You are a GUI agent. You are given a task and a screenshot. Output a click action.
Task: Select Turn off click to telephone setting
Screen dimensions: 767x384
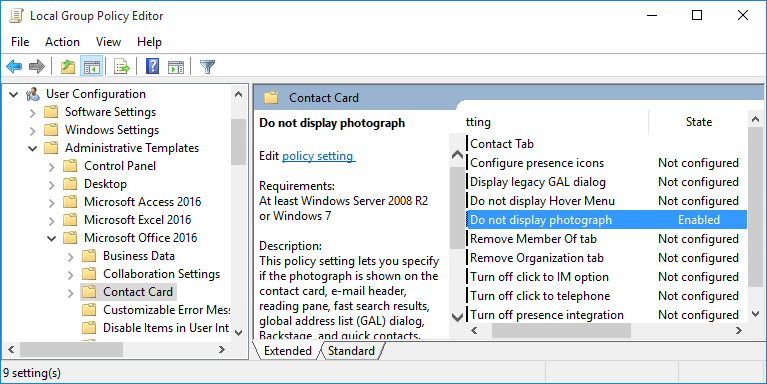pos(607,296)
